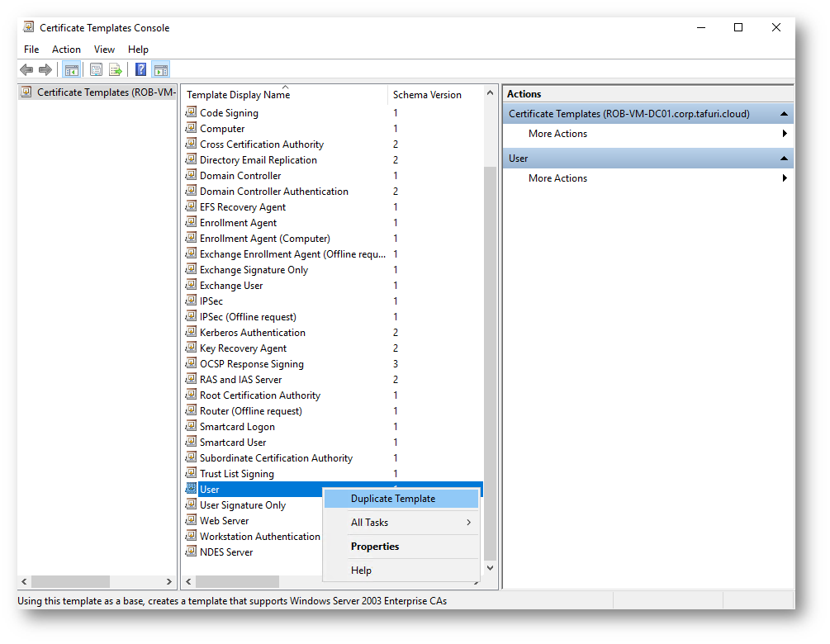Click the Show/Hide Console Tree toolbar icon
This screenshot has width=830, height=644.
point(72,70)
